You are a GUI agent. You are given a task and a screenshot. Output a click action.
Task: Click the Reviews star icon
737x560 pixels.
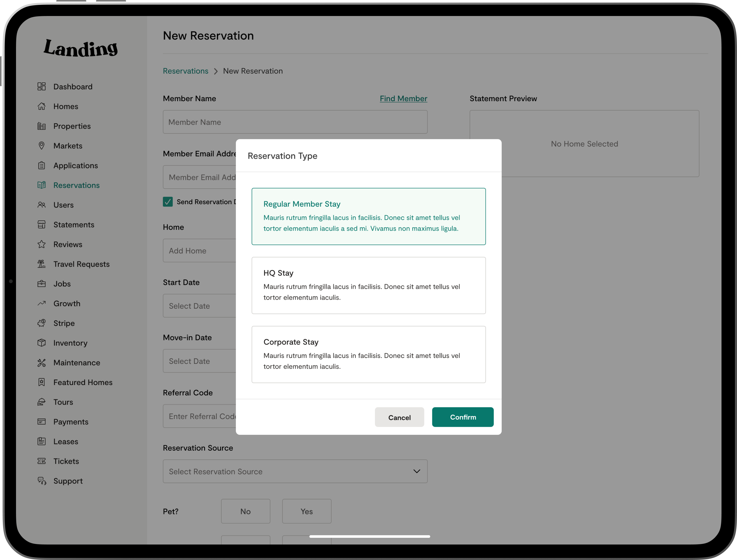[x=41, y=244]
